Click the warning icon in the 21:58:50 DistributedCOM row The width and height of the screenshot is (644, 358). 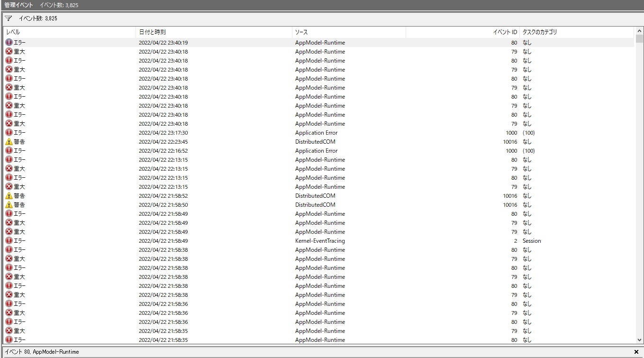point(9,205)
